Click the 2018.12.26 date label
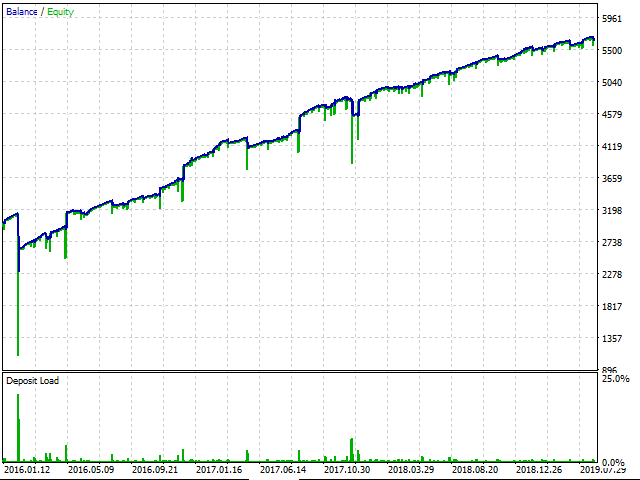Viewport: 640px width, 480px height. (539, 470)
